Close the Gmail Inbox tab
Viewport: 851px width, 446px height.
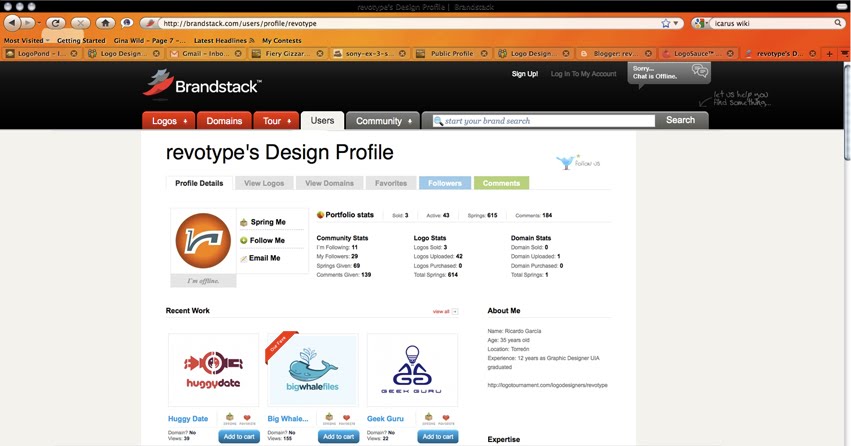238,53
